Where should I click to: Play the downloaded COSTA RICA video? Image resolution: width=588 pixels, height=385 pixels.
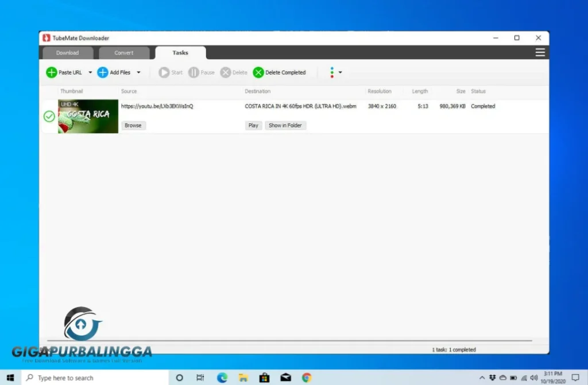point(253,125)
